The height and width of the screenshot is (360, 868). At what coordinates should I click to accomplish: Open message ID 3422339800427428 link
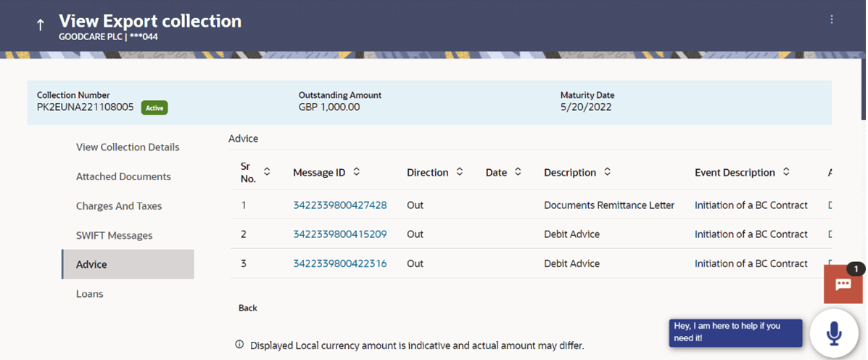(339, 205)
